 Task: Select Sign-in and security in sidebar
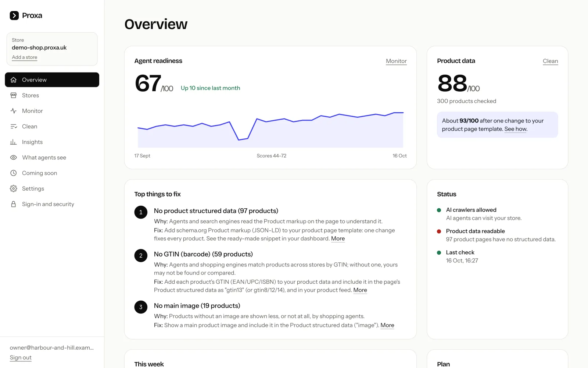[x=52, y=204]
